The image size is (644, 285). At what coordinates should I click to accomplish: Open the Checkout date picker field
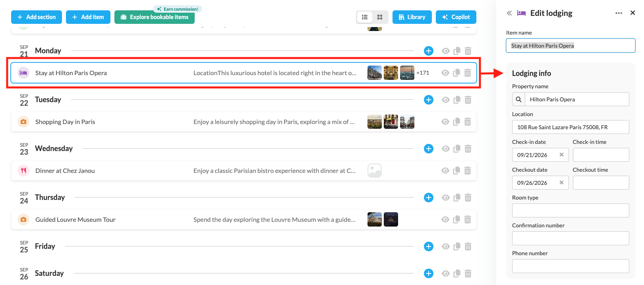point(536,183)
